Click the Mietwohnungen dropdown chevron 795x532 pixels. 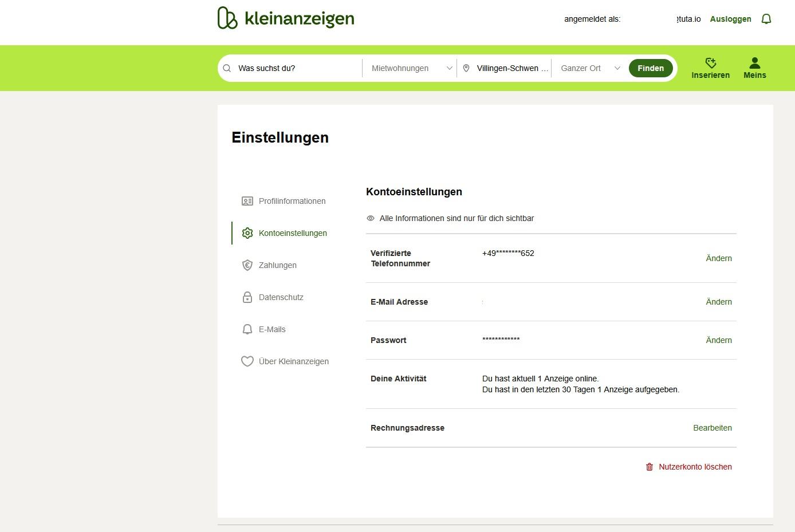coord(450,68)
